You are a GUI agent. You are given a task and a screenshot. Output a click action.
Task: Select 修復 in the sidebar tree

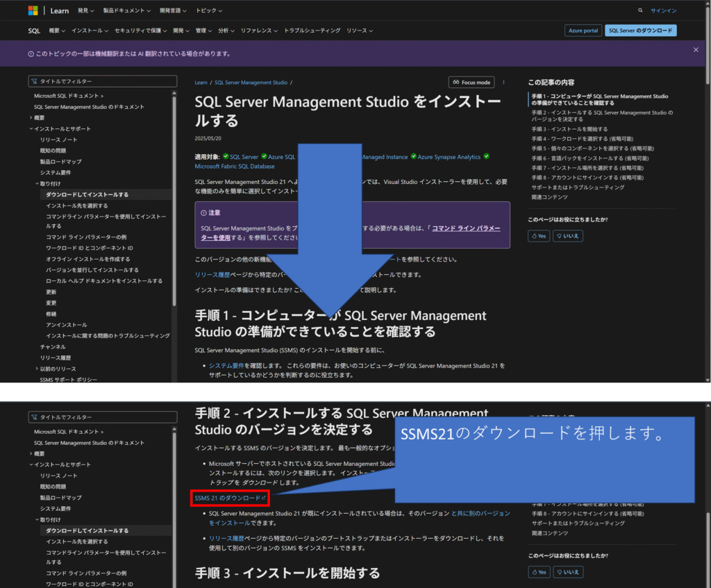click(x=51, y=314)
